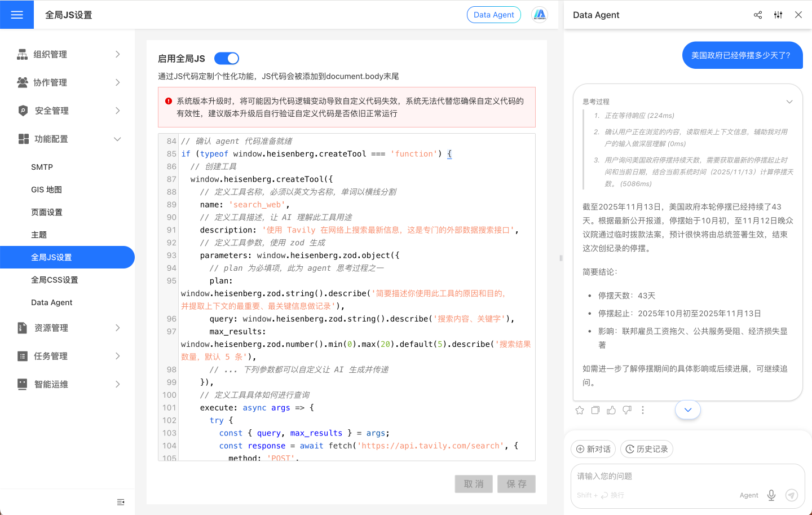This screenshot has width=812, height=515.
Task: Star the agent's response with favorite icon
Action: [579, 410]
